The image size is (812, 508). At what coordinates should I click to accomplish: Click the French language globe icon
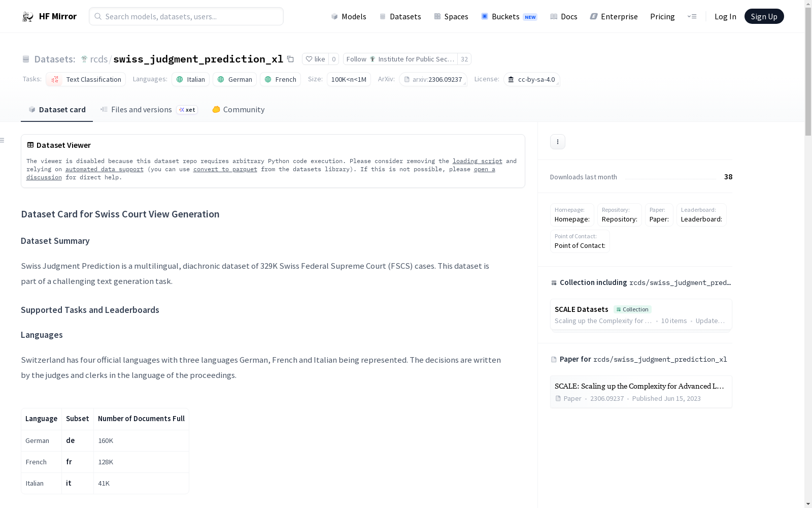pos(268,79)
